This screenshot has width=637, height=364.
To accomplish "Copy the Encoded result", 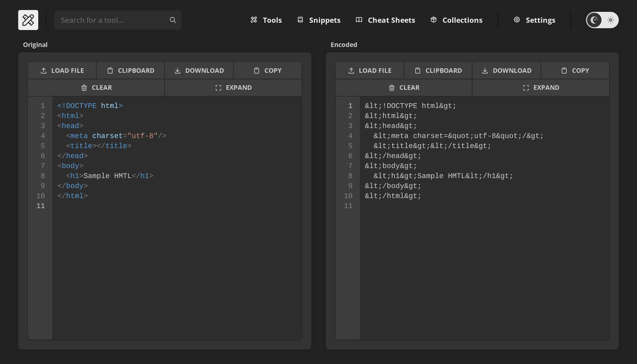I will pyautogui.click(x=575, y=70).
